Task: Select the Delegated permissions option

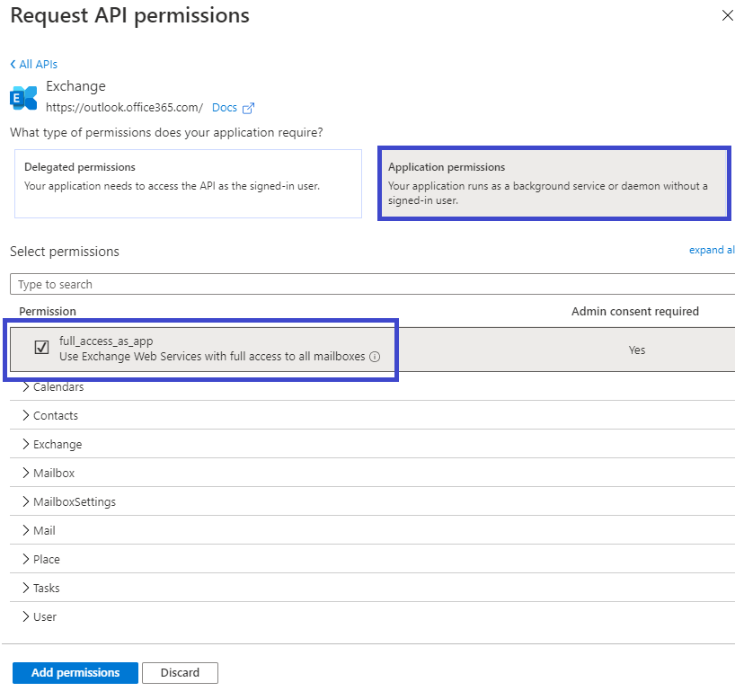Action: coord(188,183)
